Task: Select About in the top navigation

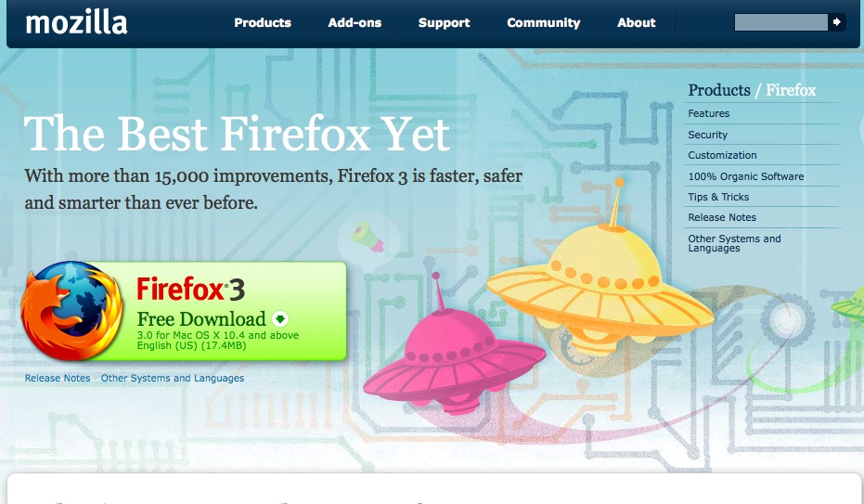Action: pos(636,22)
